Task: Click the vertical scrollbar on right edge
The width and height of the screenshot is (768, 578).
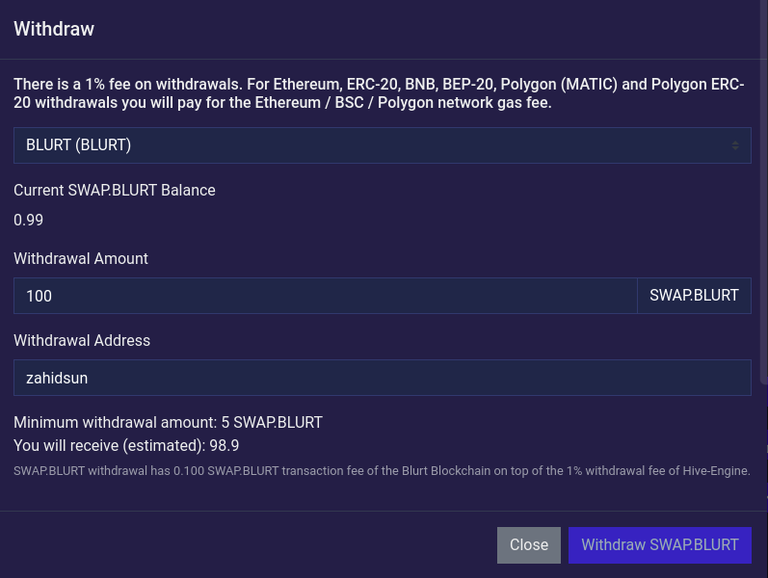Action: pos(764,191)
